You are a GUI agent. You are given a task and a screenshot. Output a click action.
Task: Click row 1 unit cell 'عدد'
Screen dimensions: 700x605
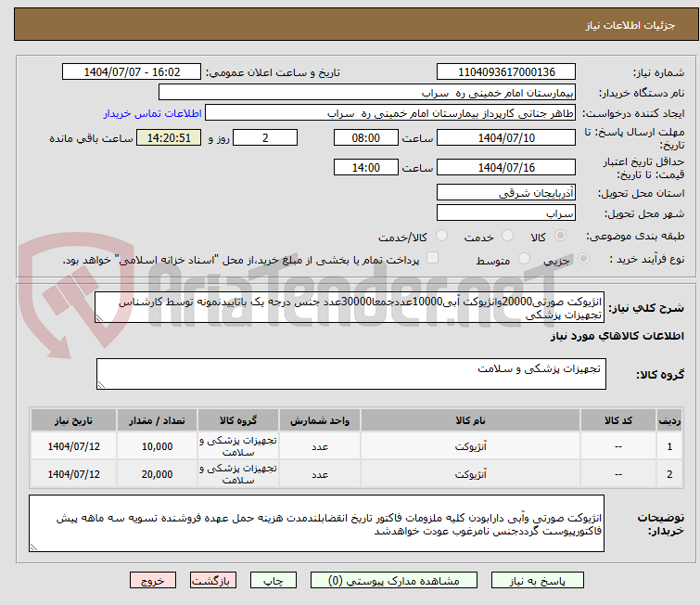pyautogui.click(x=320, y=446)
